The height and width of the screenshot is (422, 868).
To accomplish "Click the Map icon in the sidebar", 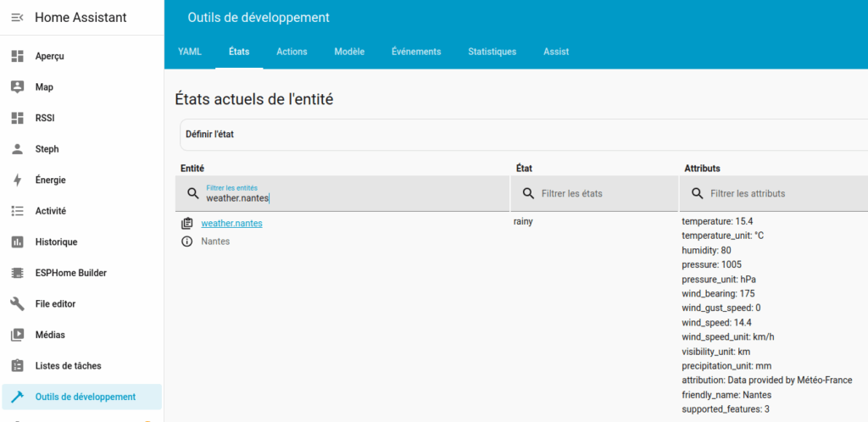I will (17, 87).
